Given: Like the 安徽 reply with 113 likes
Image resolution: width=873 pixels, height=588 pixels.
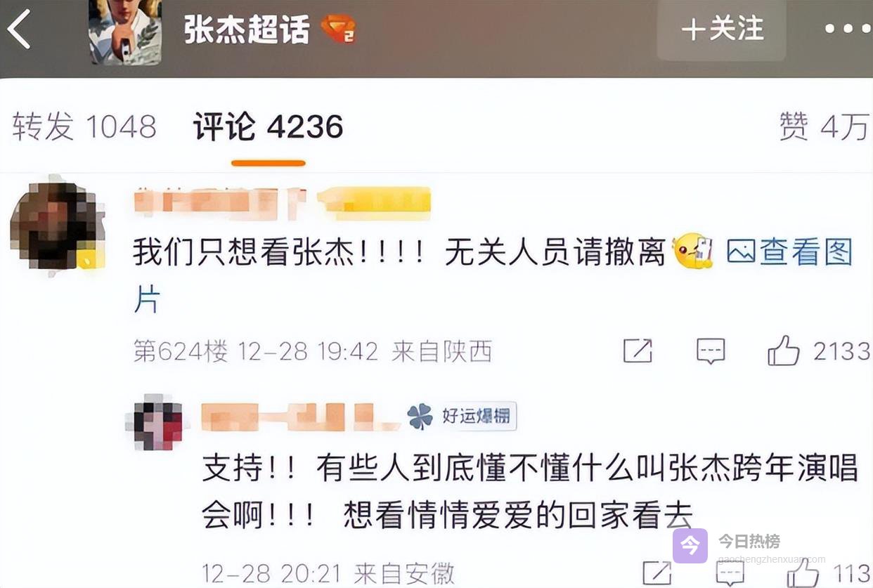Looking at the screenshot, I should pos(803,573).
